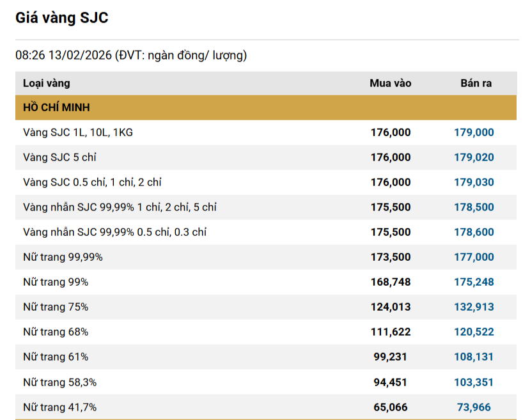This screenshot has width=530, height=420.
Task: Select 'Vàng nhẫn SJC 99,99% 0.5 chỉ, 0.3 chỉ'
Action: pyautogui.click(x=266, y=232)
